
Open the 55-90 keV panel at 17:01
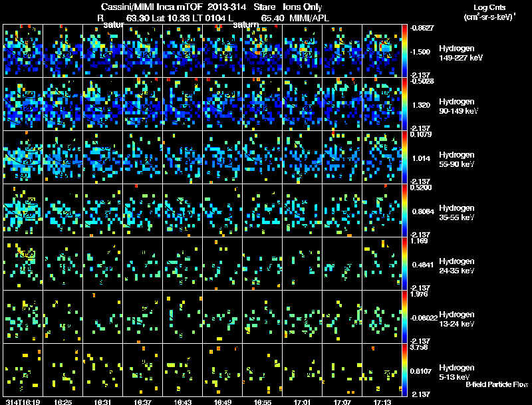[x=303, y=157]
